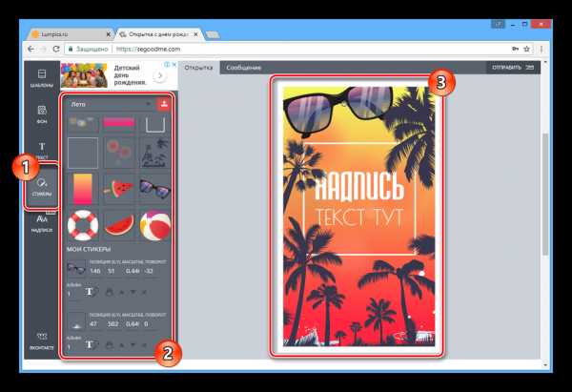The width and height of the screenshot is (572, 392).
Task: Click the arrow button on the ad banner
Action: click(x=159, y=76)
